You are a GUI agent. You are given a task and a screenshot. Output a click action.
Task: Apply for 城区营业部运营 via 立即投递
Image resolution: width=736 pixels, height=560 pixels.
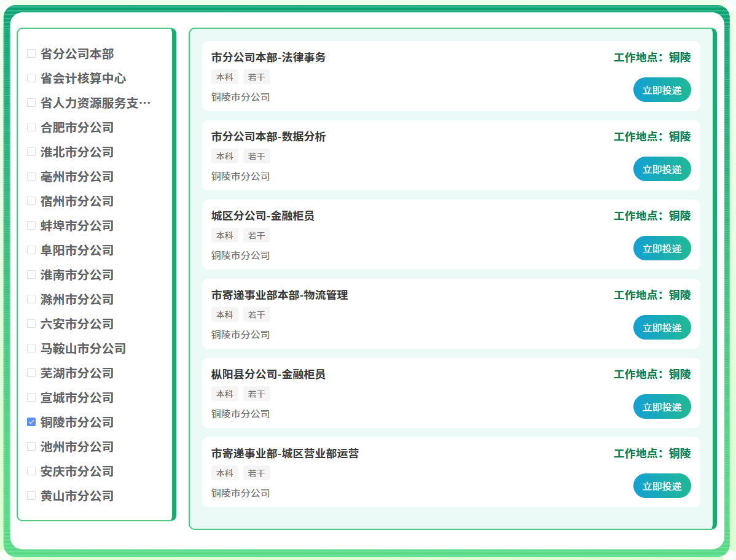(x=662, y=486)
